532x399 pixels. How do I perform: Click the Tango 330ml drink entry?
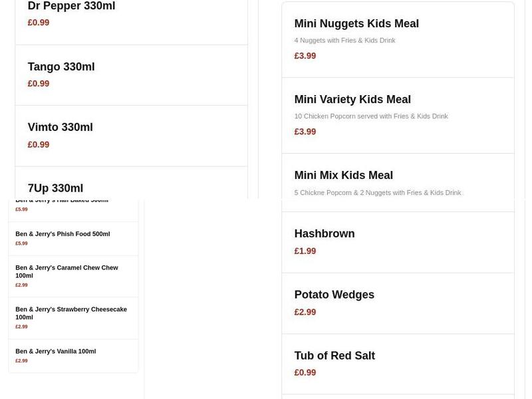point(61,66)
